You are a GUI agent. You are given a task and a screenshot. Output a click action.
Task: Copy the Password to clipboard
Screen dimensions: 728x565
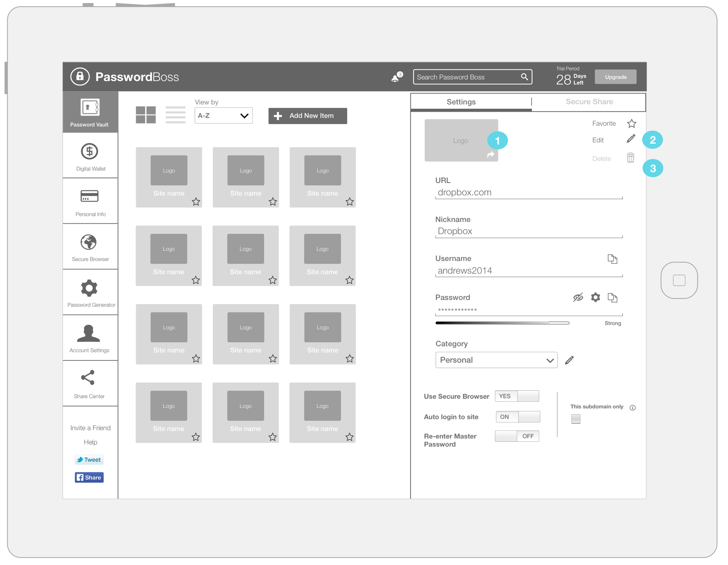[x=612, y=298]
